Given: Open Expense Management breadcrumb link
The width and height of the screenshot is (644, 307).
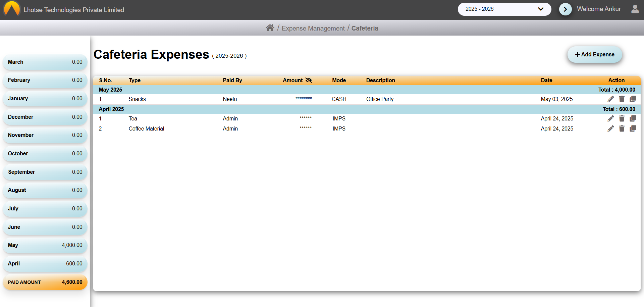Looking at the screenshot, I should tap(313, 28).
